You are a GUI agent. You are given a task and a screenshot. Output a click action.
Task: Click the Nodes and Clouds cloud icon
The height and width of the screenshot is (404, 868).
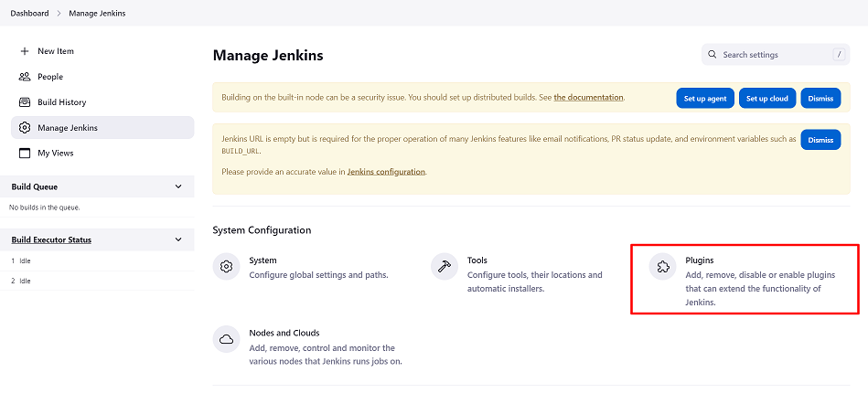(226, 339)
